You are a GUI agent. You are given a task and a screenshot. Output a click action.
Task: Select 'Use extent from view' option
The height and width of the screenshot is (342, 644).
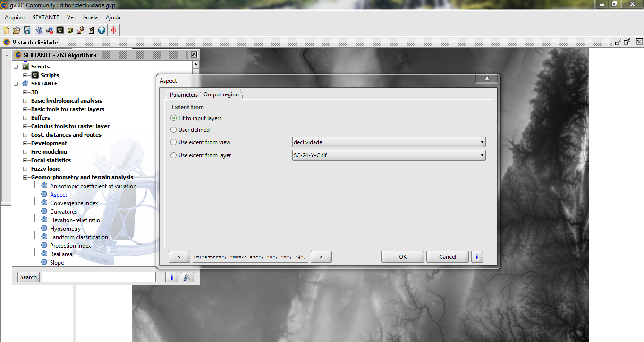coord(173,142)
